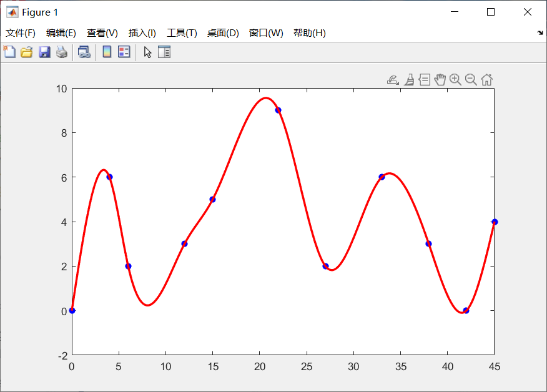Toggle the data brushing tool
The width and height of the screenshot is (547, 392).
(x=409, y=79)
